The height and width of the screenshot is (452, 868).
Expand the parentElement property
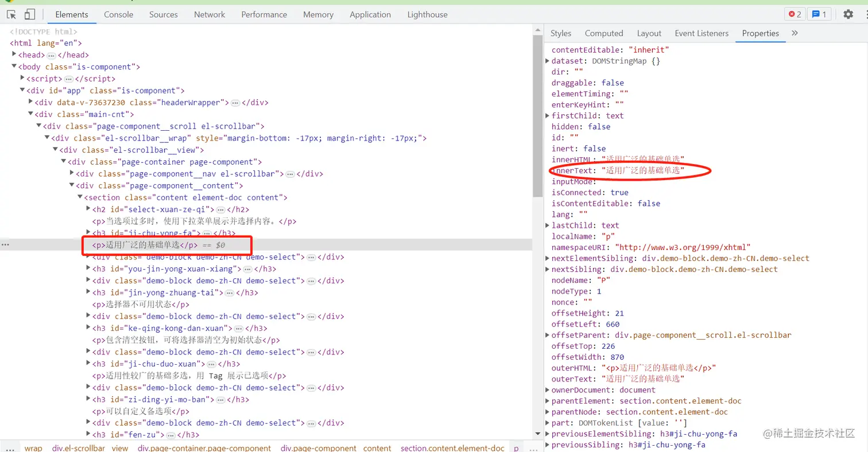tap(548, 401)
